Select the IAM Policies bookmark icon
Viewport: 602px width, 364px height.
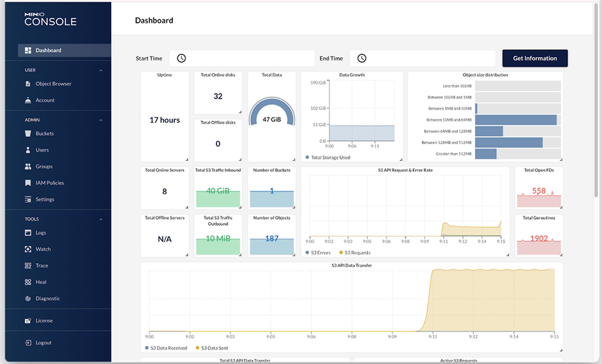point(28,183)
